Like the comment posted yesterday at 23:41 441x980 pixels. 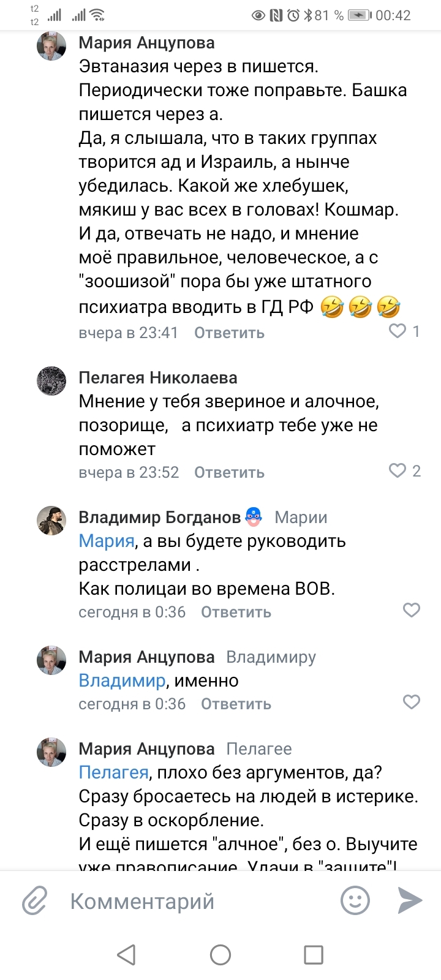pyautogui.click(x=398, y=331)
